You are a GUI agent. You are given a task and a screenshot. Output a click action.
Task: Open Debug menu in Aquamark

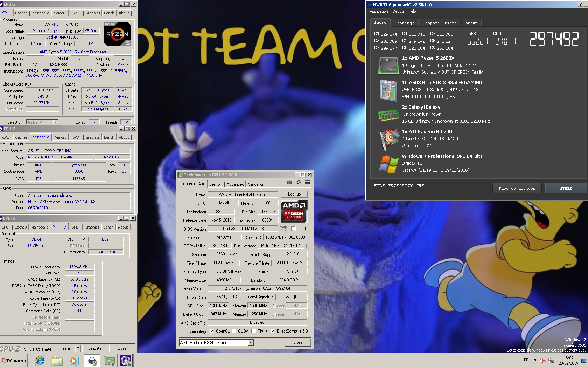(x=398, y=11)
